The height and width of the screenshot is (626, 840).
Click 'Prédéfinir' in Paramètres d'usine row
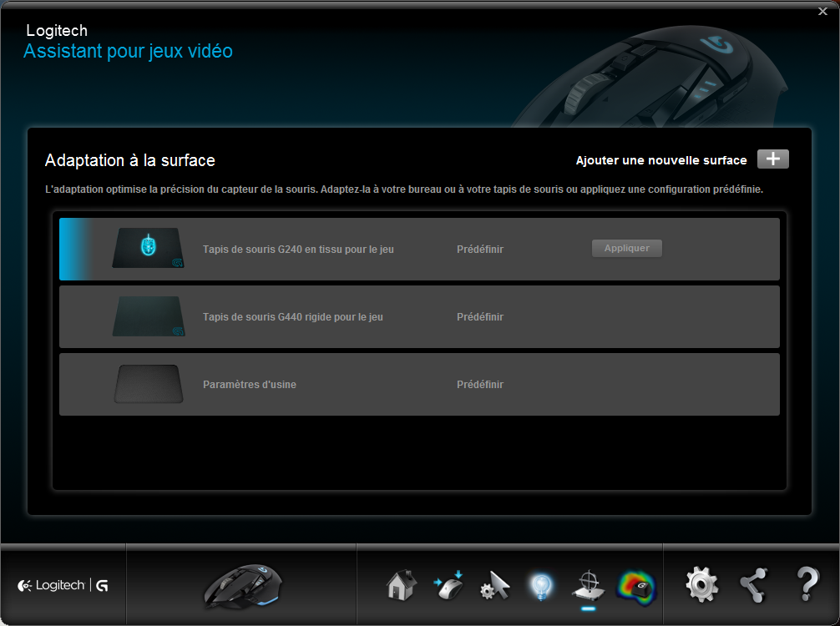pyautogui.click(x=480, y=385)
